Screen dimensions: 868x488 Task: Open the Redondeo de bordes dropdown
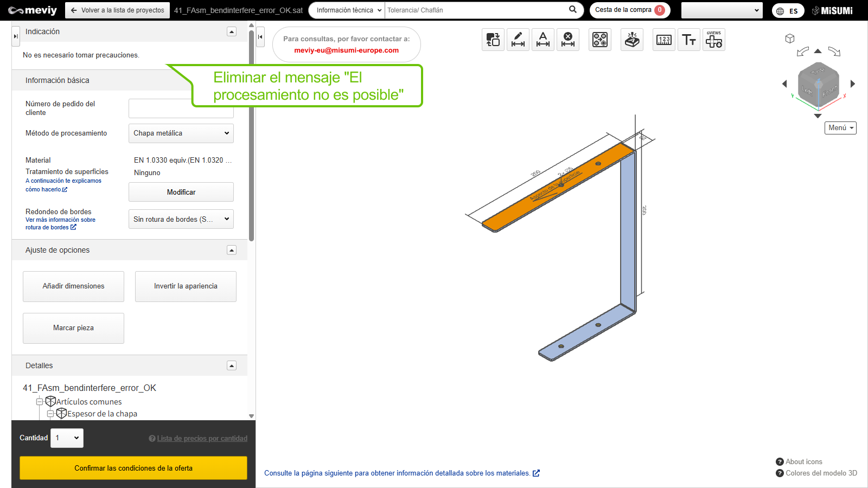click(181, 219)
